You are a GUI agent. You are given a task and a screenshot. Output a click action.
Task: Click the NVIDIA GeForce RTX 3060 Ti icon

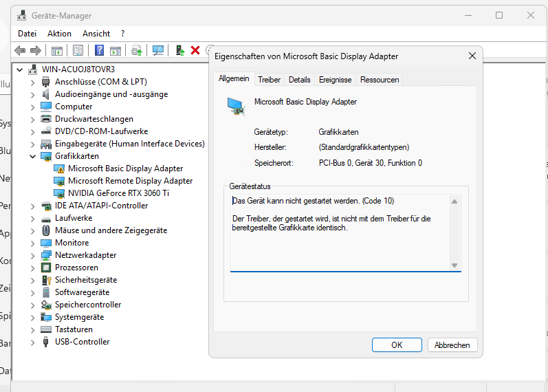tap(59, 193)
